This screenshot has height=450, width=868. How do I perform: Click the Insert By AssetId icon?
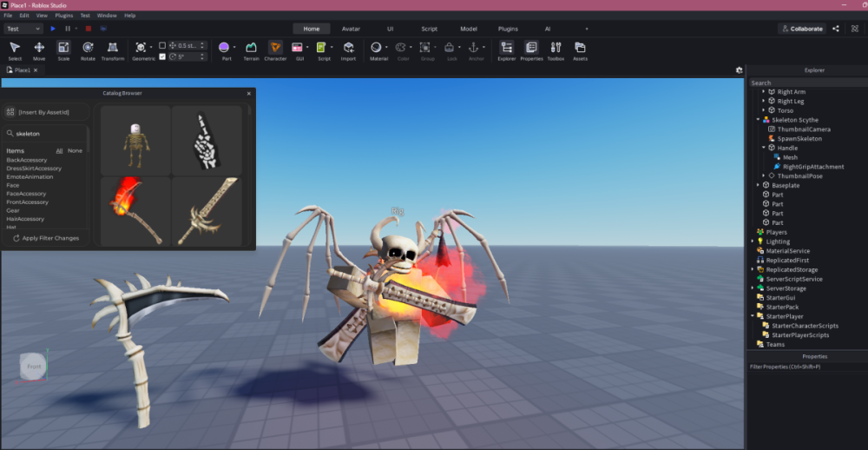pyautogui.click(x=10, y=112)
